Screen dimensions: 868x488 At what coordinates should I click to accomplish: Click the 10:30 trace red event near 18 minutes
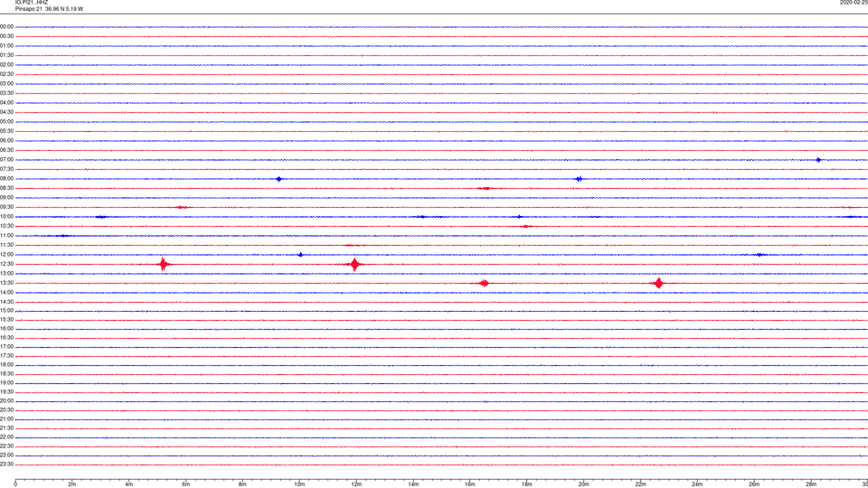(526, 226)
